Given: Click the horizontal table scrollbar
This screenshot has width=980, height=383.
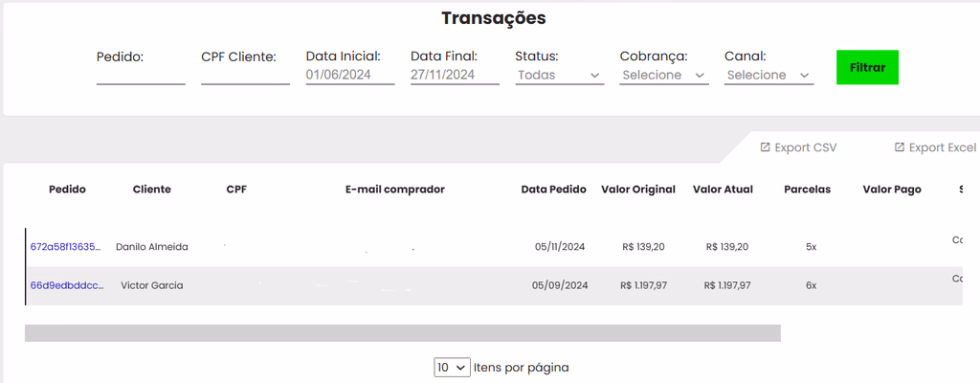Looking at the screenshot, I should pos(403,333).
